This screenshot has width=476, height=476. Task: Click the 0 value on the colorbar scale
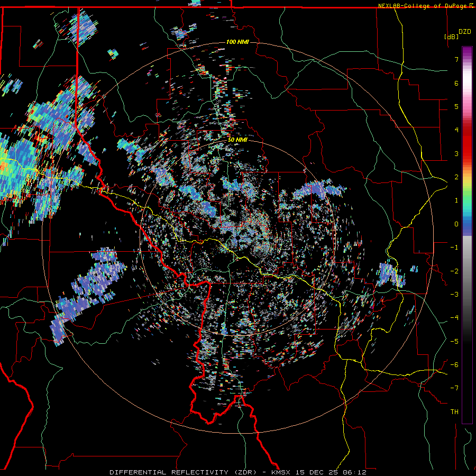tap(456, 224)
